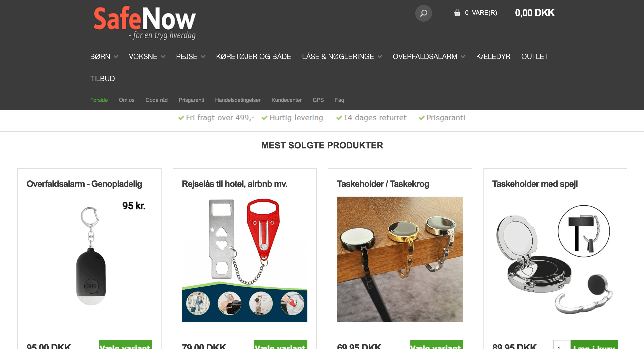Open the Rejselås product image

click(x=244, y=259)
